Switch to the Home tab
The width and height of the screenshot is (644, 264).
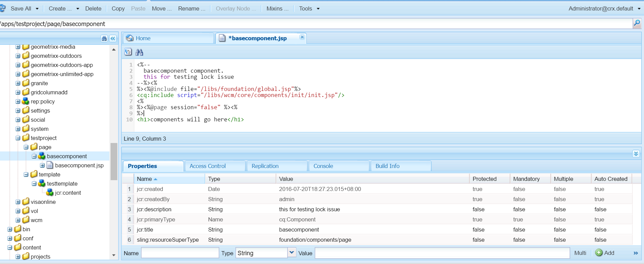coord(168,38)
